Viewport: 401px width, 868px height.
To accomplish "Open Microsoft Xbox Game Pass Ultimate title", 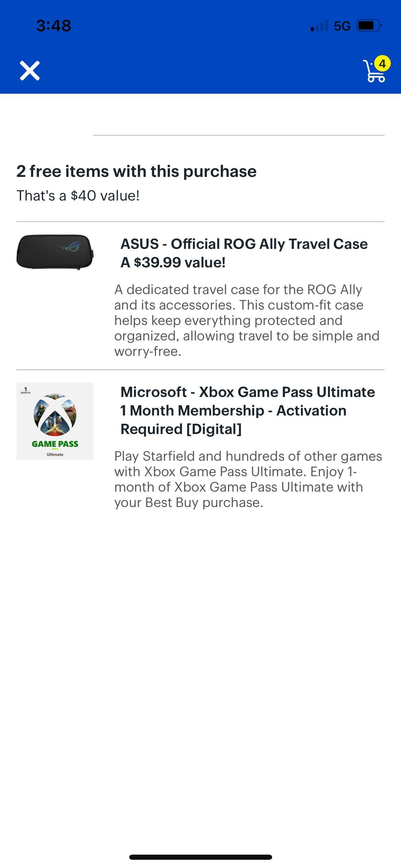I will click(247, 410).
